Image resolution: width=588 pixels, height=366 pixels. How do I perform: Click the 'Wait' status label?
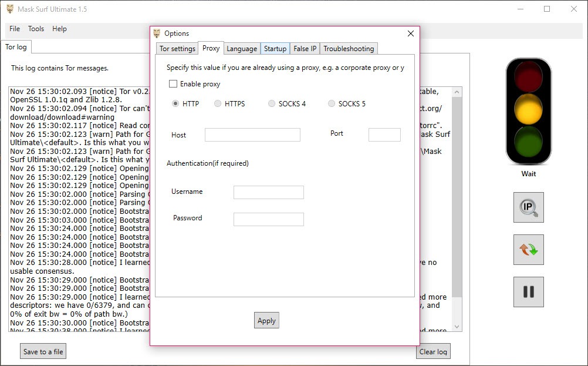528,174
